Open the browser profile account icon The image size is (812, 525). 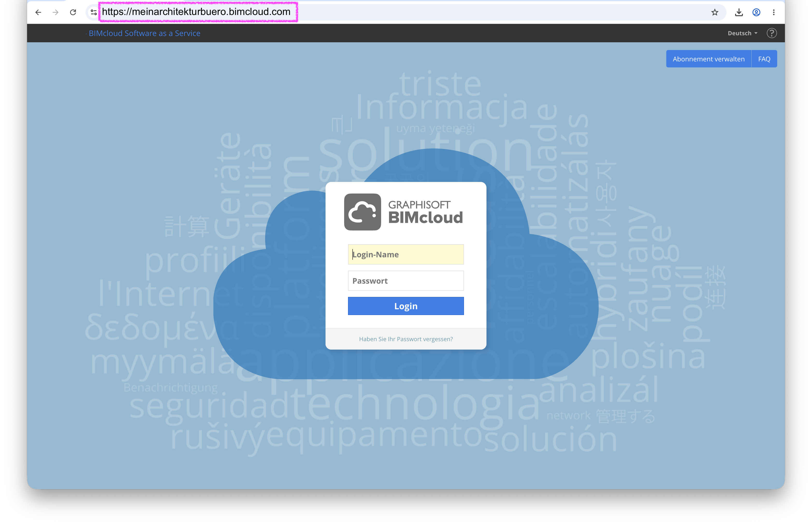click(756, 12)
